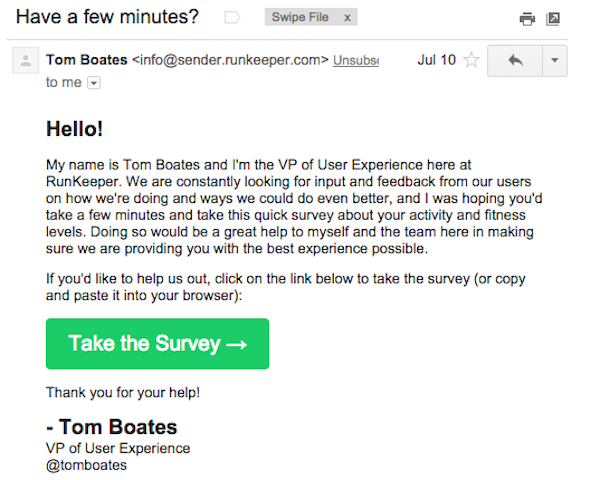Click the Unsubscribe link
The image size is (600, 480).
pos(356,60)
